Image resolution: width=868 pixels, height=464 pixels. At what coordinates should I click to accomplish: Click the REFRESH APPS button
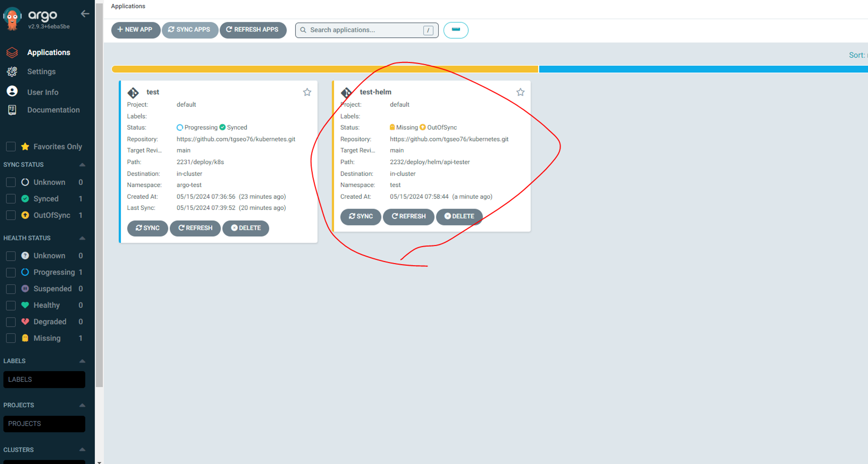(253, 30)
